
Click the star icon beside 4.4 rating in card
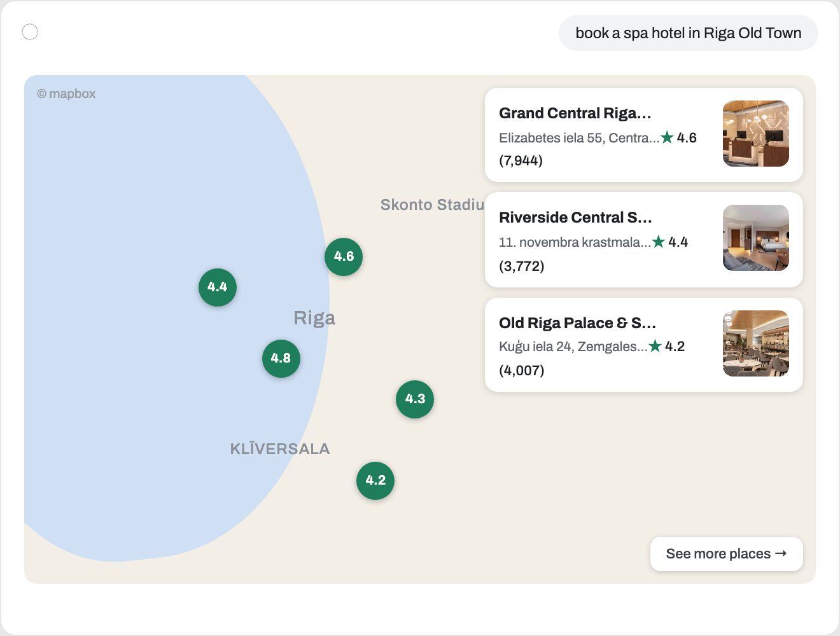(x=659, y=242)
